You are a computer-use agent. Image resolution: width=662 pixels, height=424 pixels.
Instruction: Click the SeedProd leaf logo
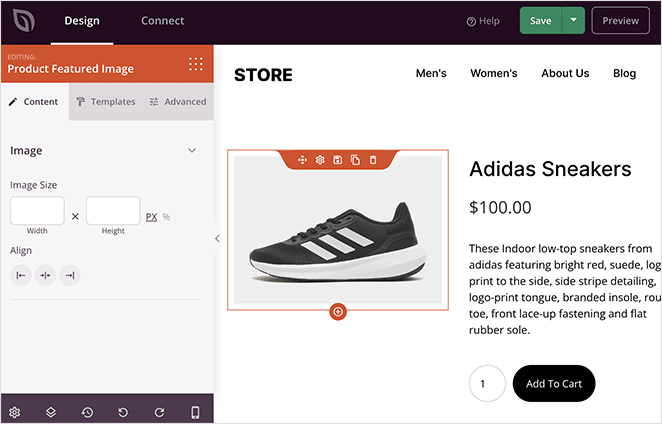click(x=24, y=20)
